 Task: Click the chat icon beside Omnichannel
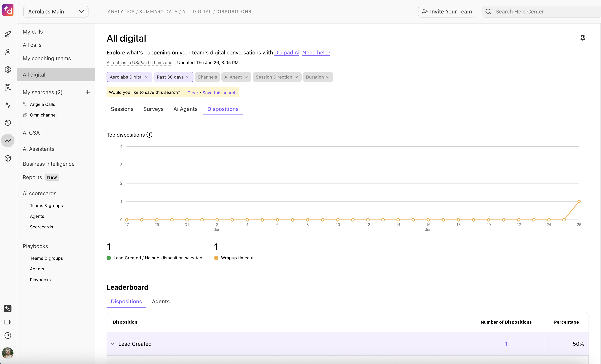click(25, 115)
